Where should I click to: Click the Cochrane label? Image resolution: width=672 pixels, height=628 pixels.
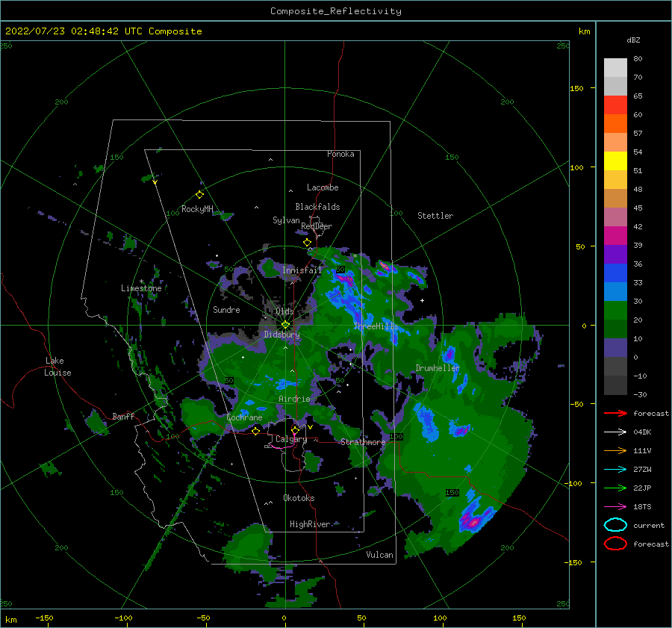coord(244,417)
